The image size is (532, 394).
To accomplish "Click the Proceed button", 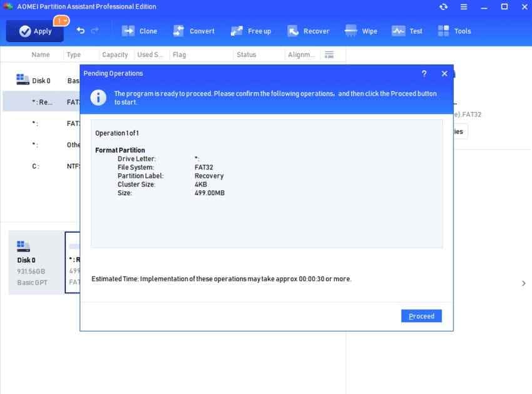I will coord(421,316).
